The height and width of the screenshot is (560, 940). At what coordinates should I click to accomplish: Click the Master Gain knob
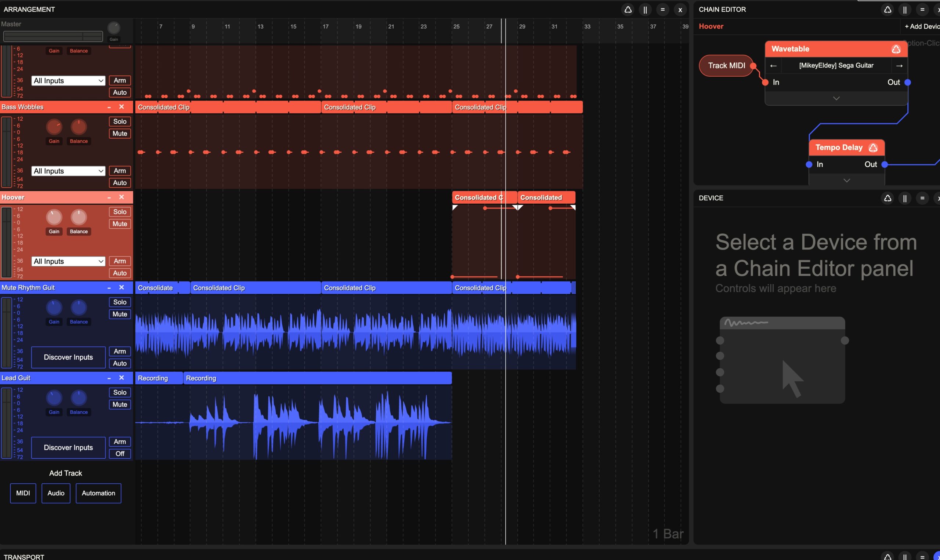pyautogui.click(x=113, y=28)
